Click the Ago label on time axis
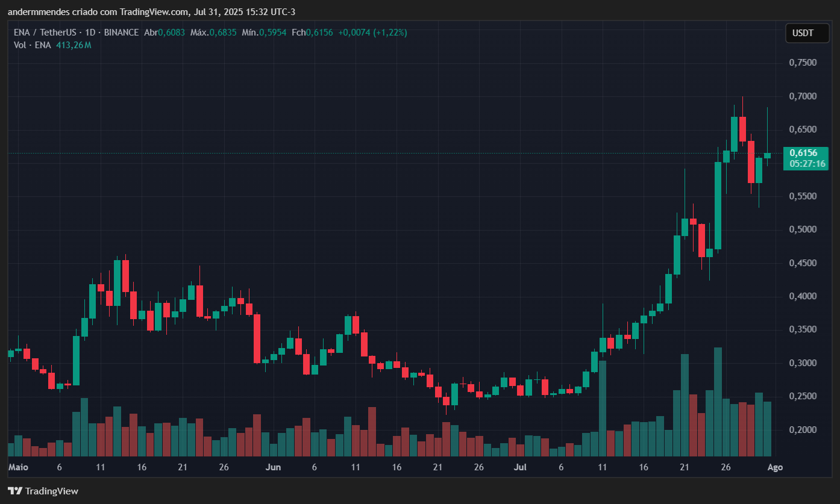This screenshot has width=840, height=504. [x=776, y=467]
